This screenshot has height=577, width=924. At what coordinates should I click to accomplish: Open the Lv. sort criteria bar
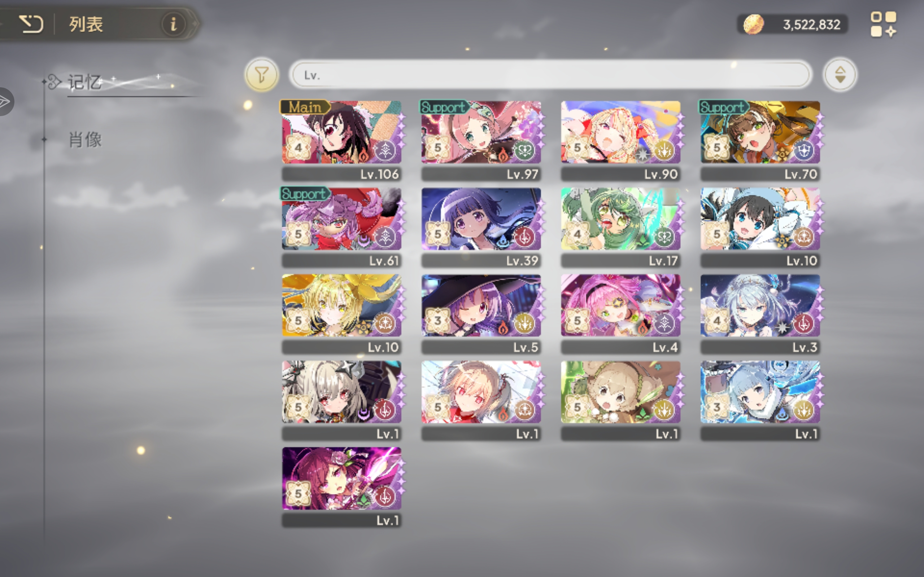(x=550, y=75)
